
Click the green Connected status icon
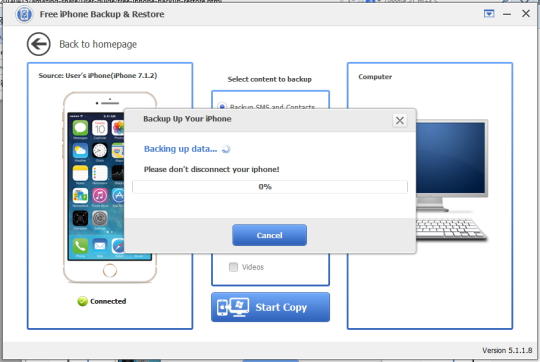pos(82,301)
